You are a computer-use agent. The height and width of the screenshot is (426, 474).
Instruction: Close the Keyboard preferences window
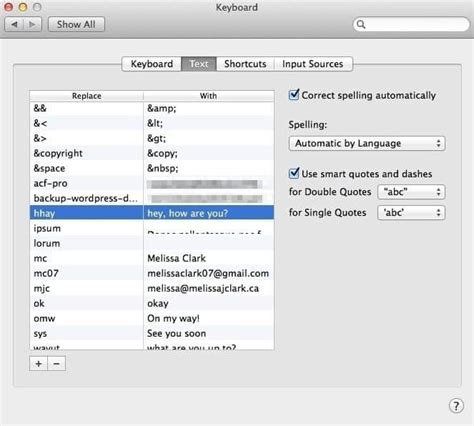[8, 7]
